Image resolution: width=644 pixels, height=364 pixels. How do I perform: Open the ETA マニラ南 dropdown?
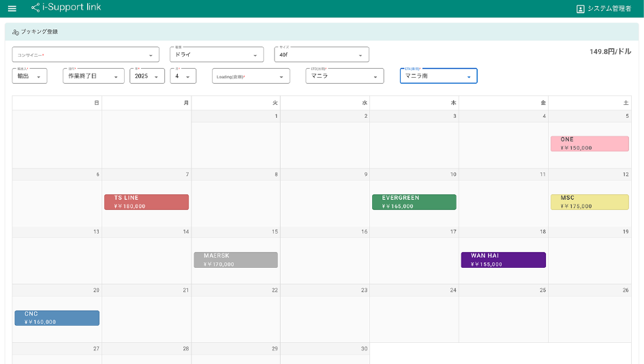[x=439, y=76]
